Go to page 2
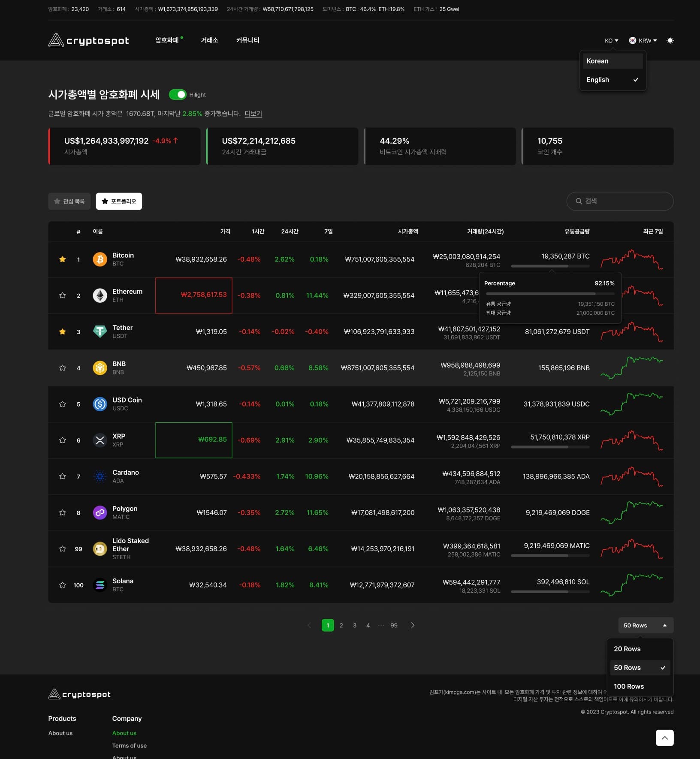 (341, 625)
